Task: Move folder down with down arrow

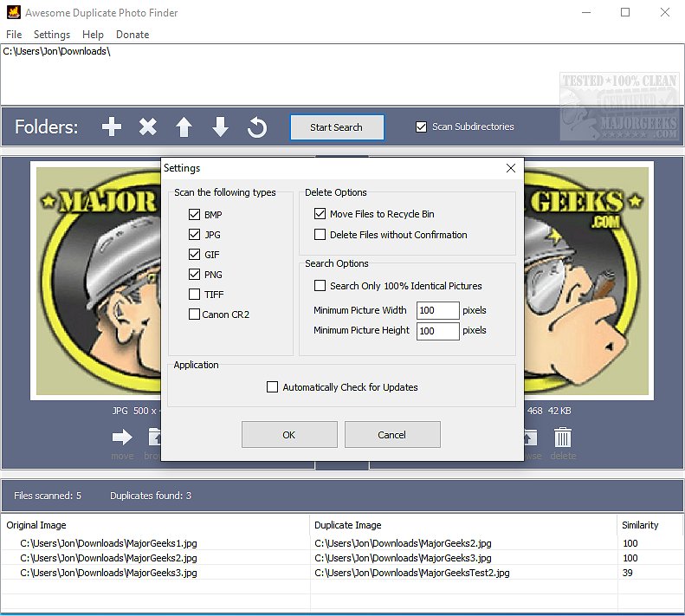Action: (220, 127)
